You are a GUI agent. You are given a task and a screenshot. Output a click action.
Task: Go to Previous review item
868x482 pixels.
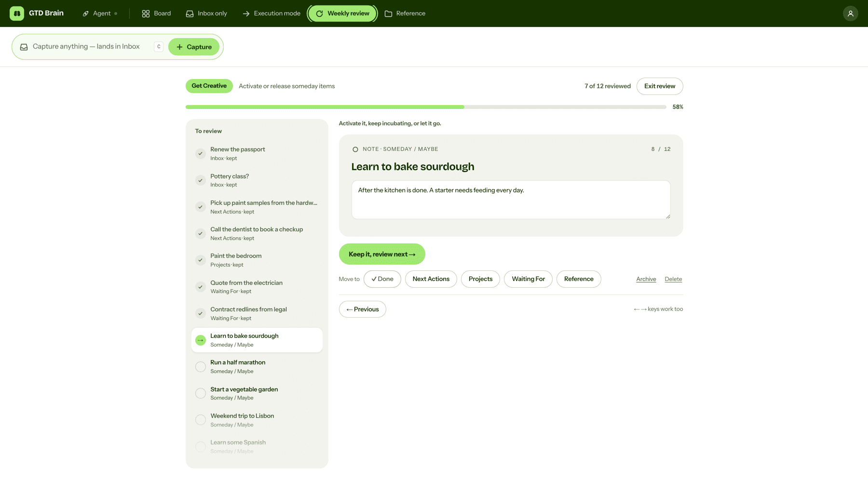363,309
